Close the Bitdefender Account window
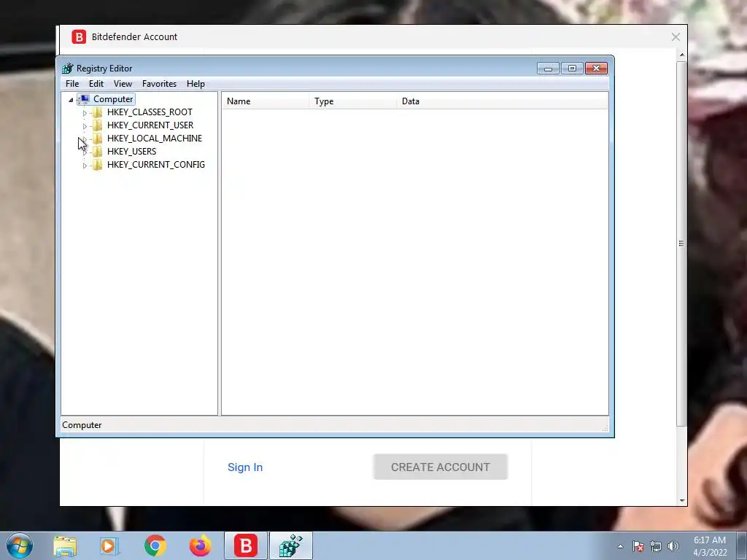Viewport: 747px width, 560px height. click(x=676, y=37)
